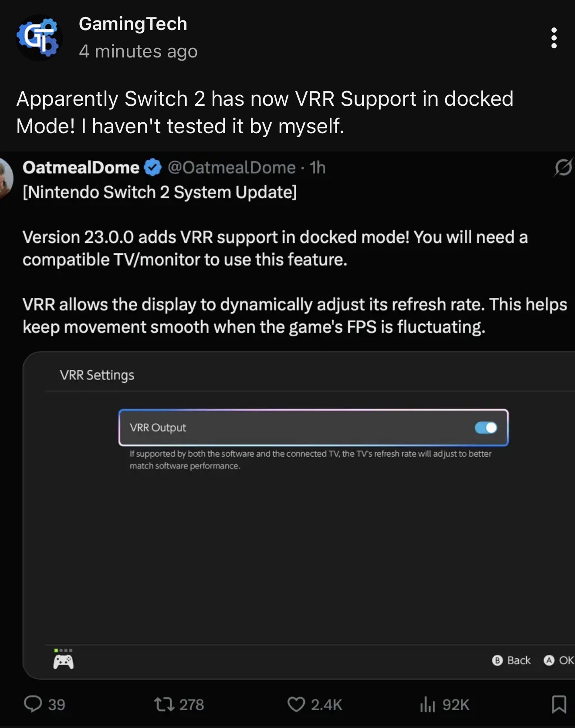The width and height of the screenshot is (575, 728).
Task: Open the three-dot post options menu
Action: tap(554, 38)
